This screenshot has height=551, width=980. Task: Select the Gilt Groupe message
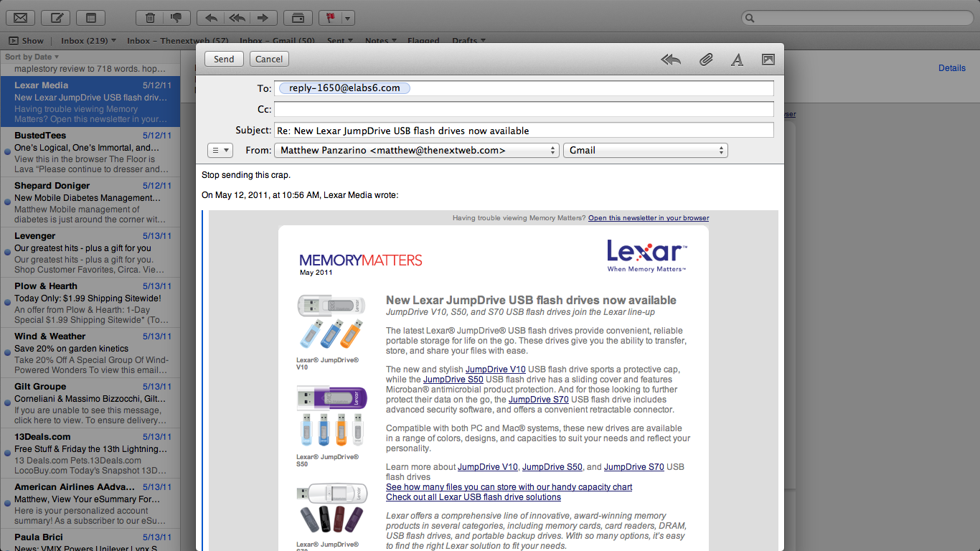pos(90,403)
